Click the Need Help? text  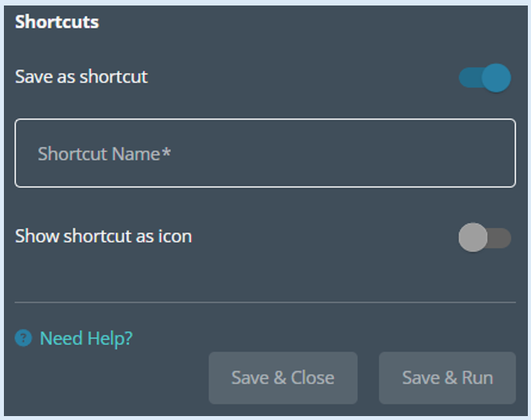[x=86, y=338]
